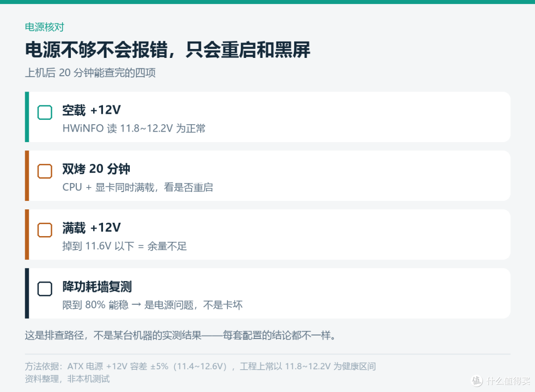
Task: Click the note 这是排查路径，不是某台机器的实测结果
Action: point(113,336)
